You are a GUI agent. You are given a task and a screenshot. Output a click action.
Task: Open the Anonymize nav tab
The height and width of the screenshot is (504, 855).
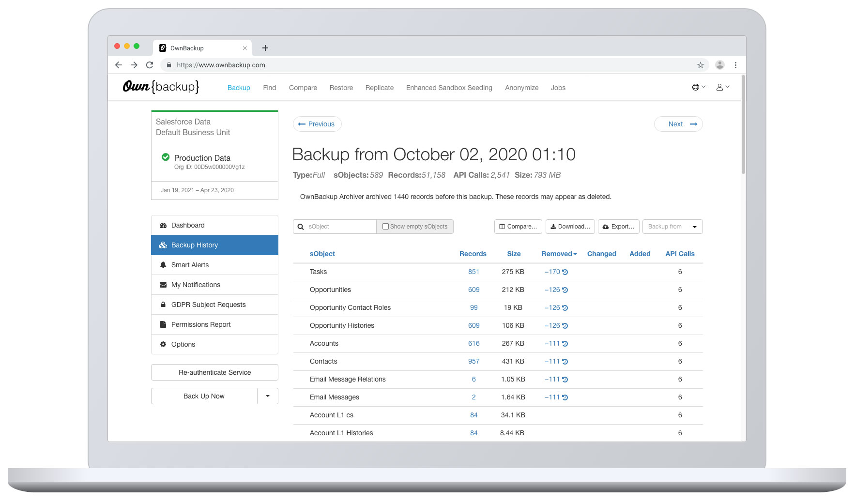[x=522, y=88]
